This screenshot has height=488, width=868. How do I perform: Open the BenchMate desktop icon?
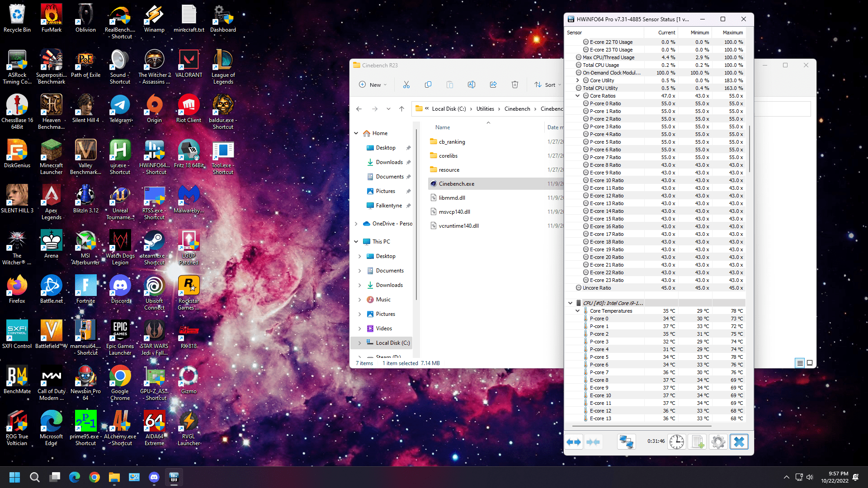coord(17,379)
